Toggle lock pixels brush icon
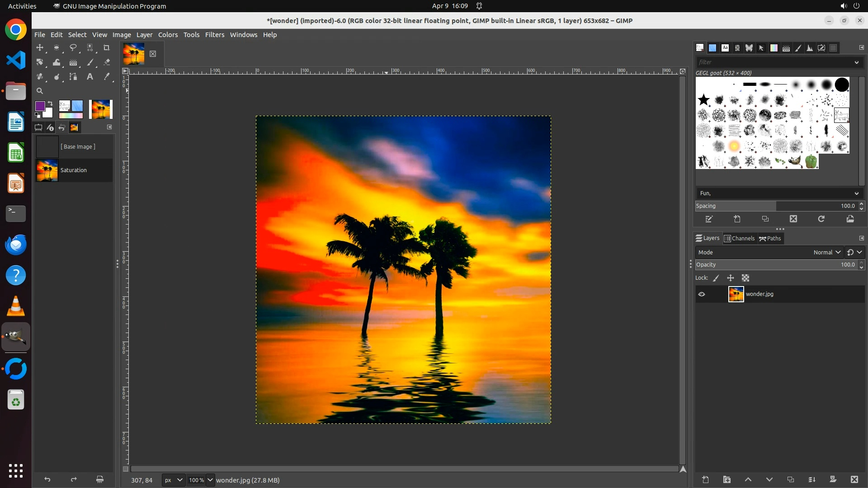 pyautogui.click(x=716, y=278)
